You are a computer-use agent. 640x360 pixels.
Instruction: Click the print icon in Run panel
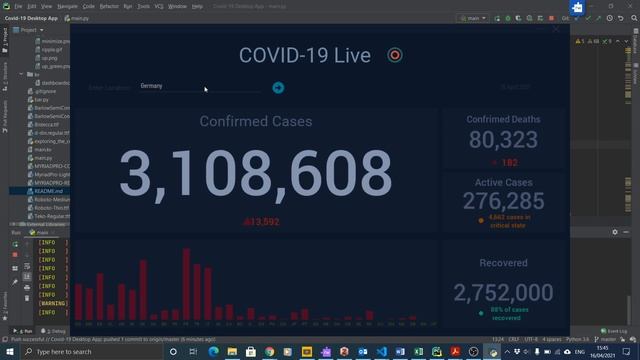pyautogui.click(x=27, y=288)
